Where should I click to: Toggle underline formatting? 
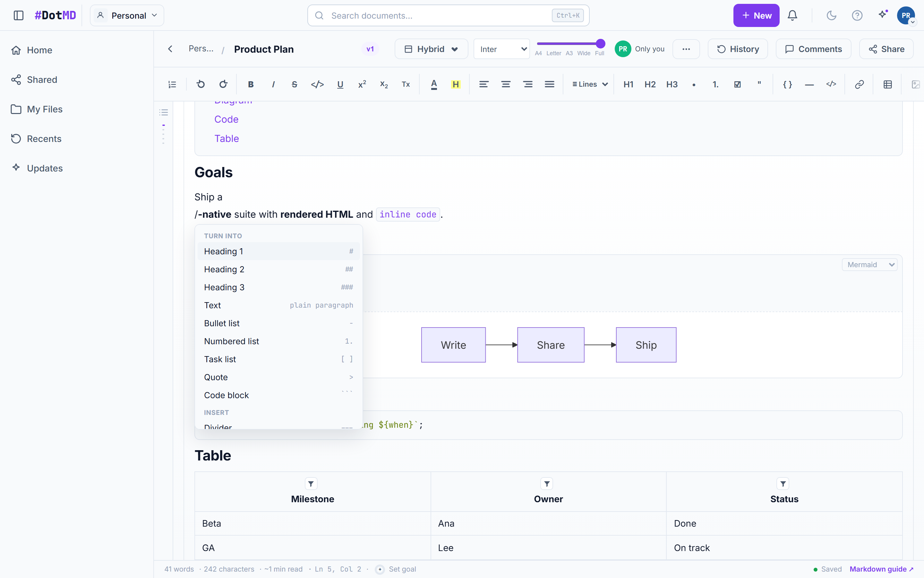pos(340,84)
